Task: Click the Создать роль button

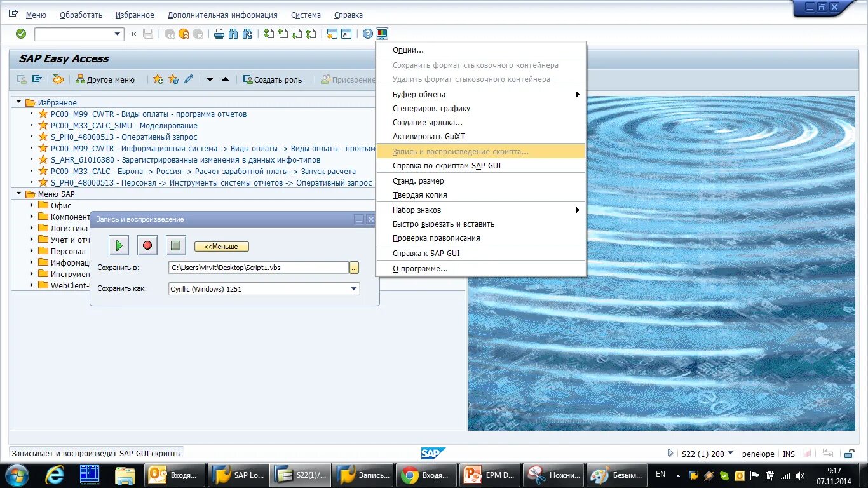Action: pos(273,79)
